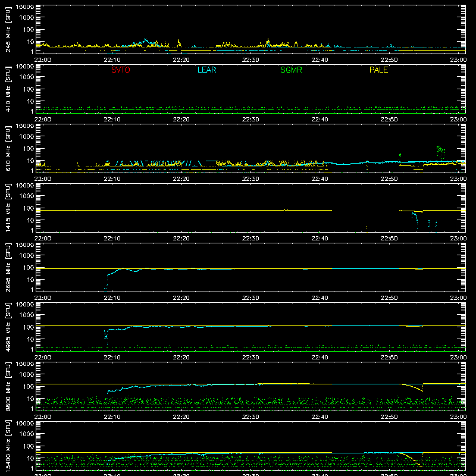Viewport: 476px width, 476px height.
Task: Click the 22:50 tick label under the 610 MHz panel
Action: (389, 179)
